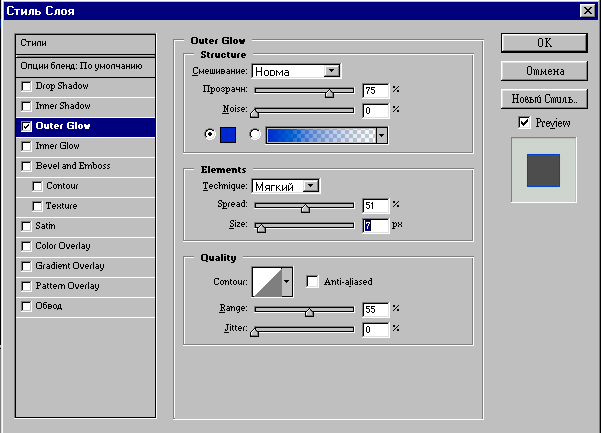Viewport: 601px width, 433px height.
Task: Select the Outer Glow row label
Action: click(63, 126)
